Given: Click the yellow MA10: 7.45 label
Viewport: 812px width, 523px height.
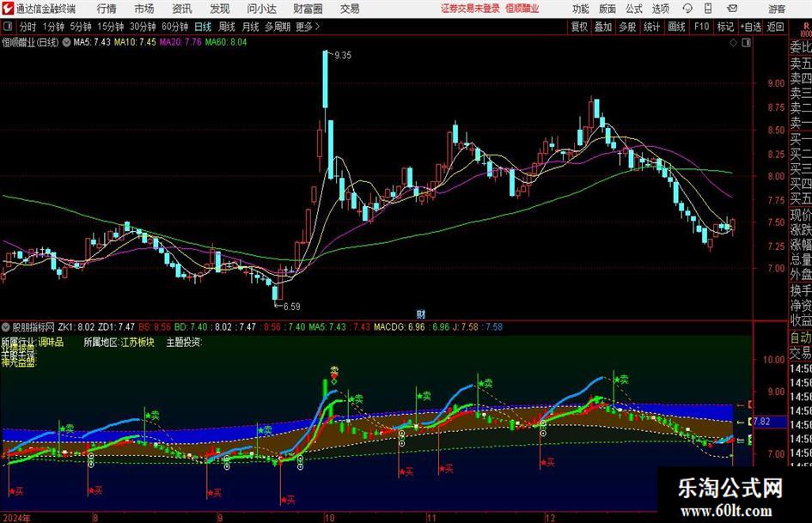Looking at the screenshot, I should (135, 42).
